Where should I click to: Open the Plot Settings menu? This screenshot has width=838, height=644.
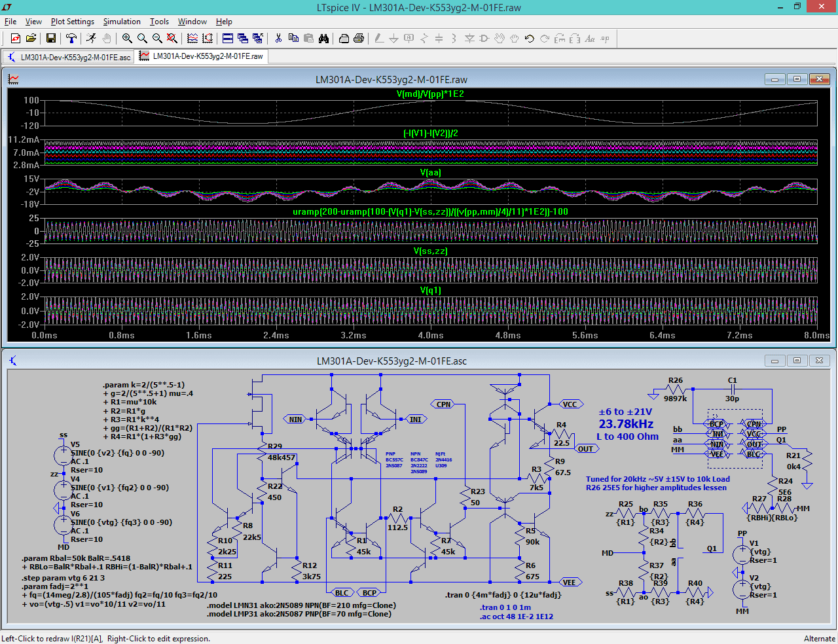click(72, 21)
